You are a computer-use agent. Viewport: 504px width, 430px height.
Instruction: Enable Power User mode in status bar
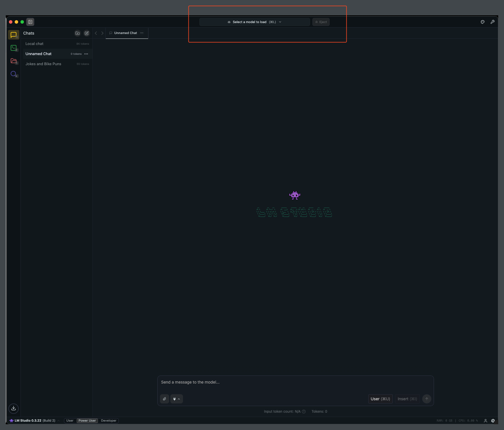pyautogui.click(x=87, y=420)
